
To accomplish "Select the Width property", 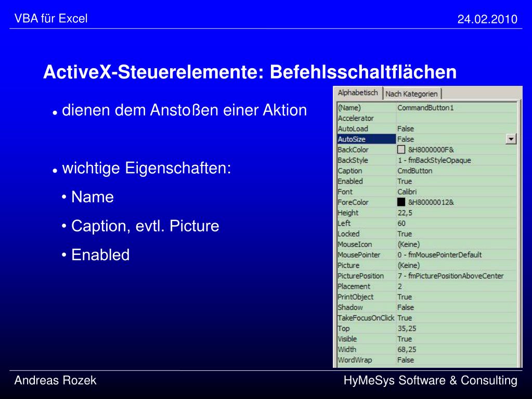I will tap(347, 350).
